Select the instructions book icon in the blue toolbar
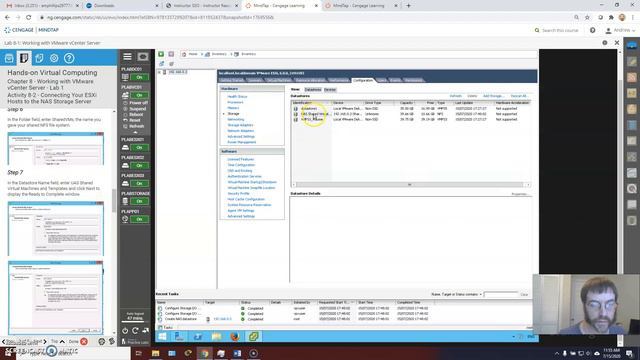Viewport: 640px width, 360px height. coord(24,58)
